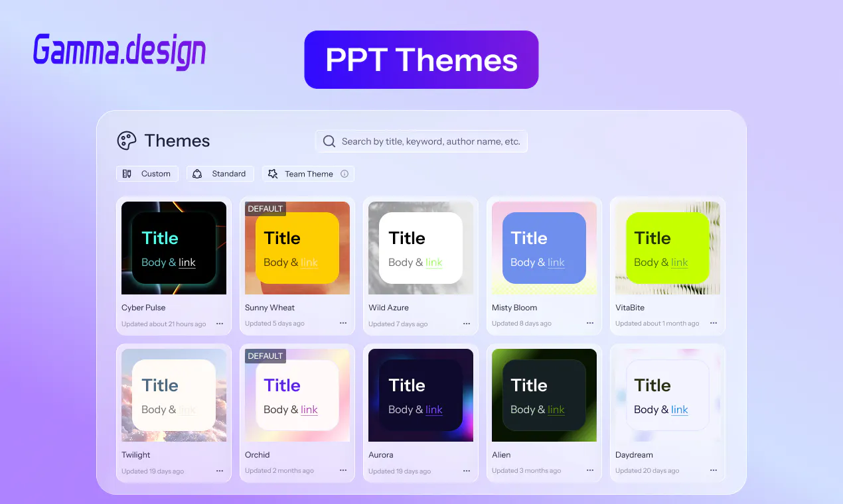This screenshot has height=504, width=843.
Task: Filter by Standard themes
Action: pos(220,174)
